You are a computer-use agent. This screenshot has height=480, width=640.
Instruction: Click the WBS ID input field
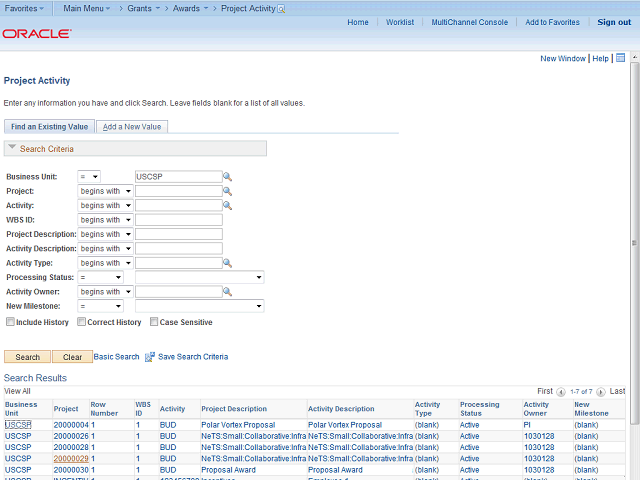(179, 220)
